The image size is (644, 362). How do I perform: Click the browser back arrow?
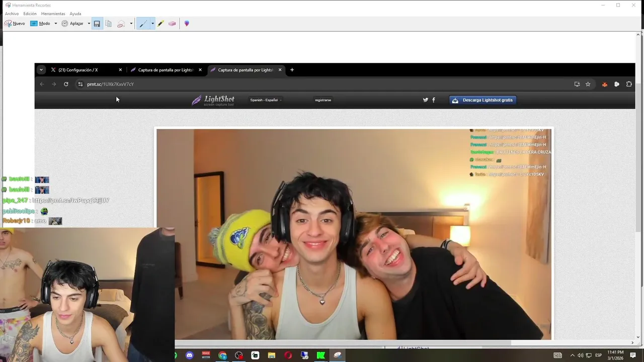pyautogui.click(x=42, y=84)
